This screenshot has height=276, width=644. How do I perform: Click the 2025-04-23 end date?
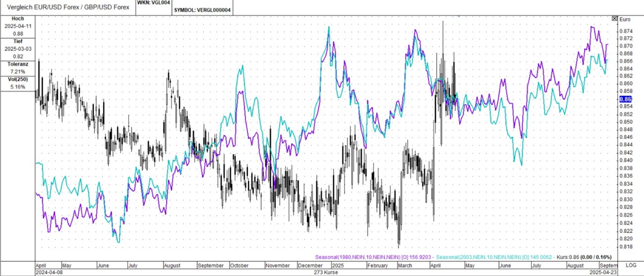603,272
